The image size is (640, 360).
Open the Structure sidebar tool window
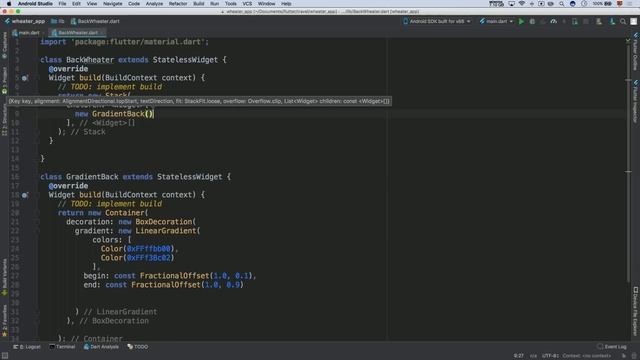pos(4,119)
